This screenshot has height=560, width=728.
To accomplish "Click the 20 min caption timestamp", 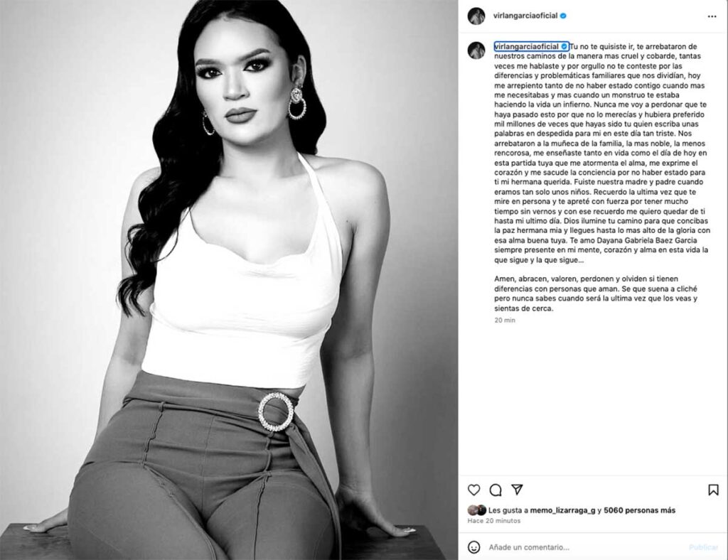I will 505,320.
